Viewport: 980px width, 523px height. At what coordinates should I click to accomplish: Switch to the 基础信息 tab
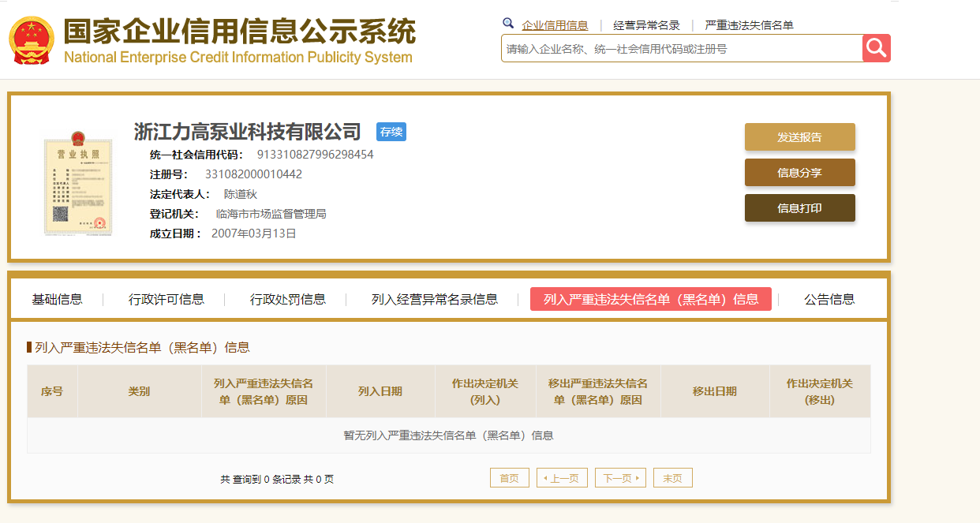[x=57, y=299]
